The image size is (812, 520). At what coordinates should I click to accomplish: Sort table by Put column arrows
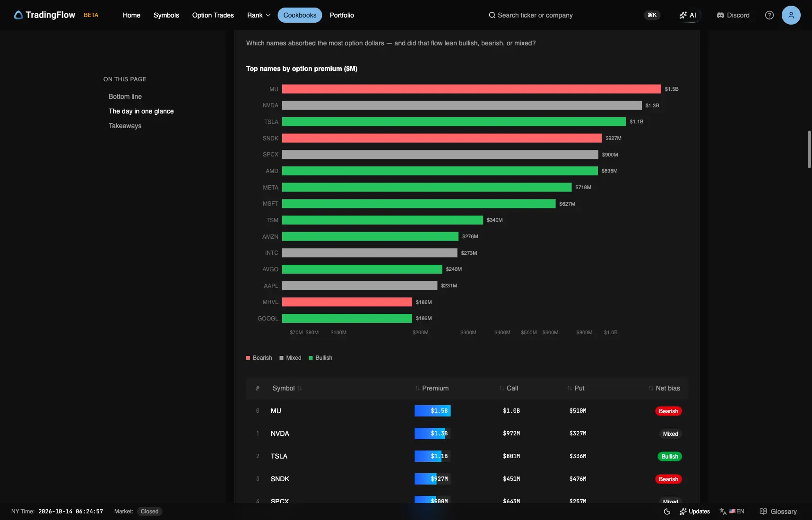click(570, 389)
